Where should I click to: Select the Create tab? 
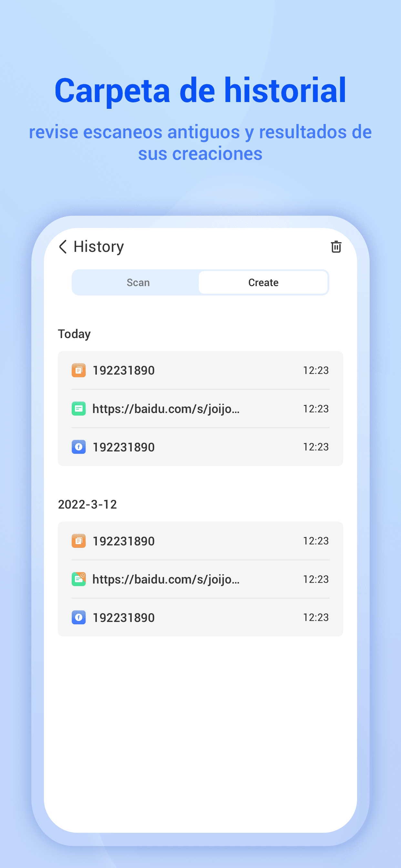(x=263, y=282)
